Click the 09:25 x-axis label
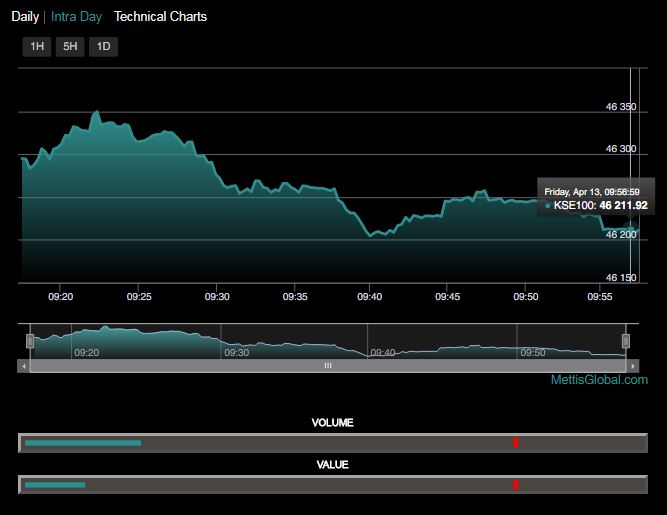Screen dimensions: 667x515 [x=139, y=296]
